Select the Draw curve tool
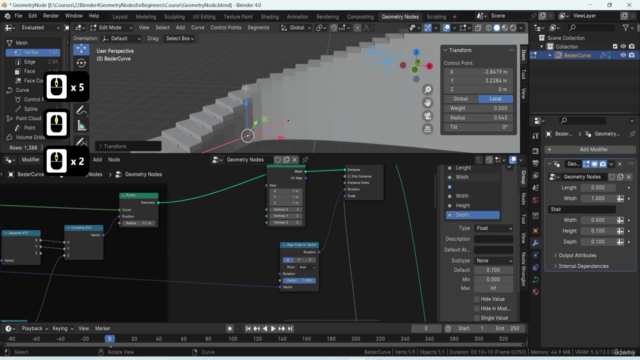 (x=81, y=111)
